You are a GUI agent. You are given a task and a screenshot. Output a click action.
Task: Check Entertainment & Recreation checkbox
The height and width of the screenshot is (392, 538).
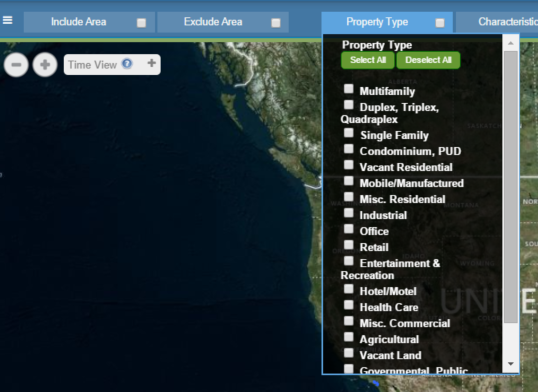tap(349, 261)
